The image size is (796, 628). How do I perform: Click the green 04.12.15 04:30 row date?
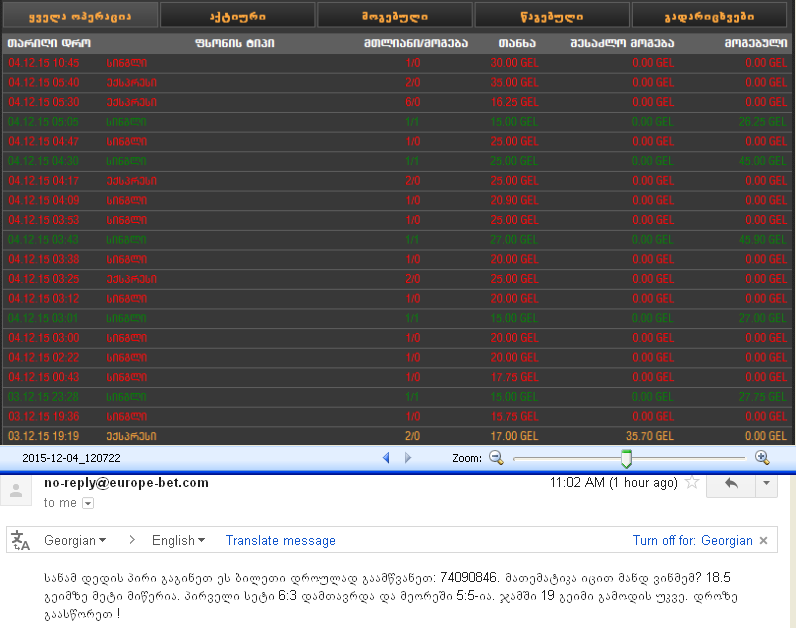point(44,161)
